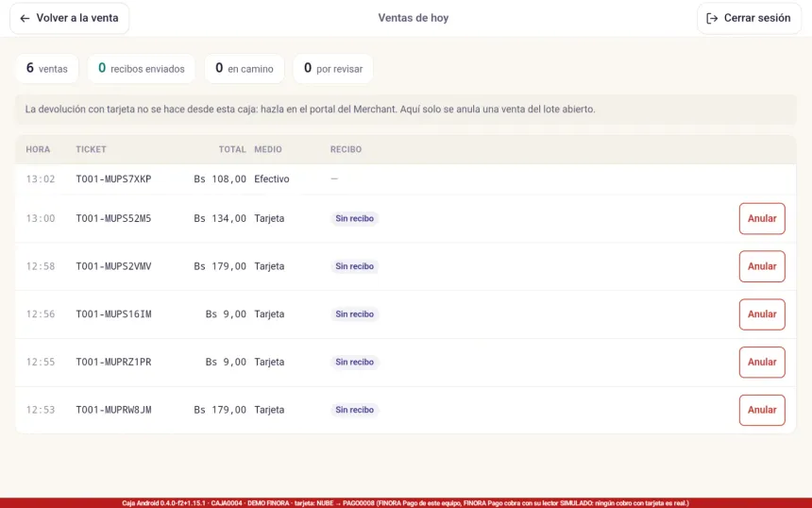
Task: Click Sin recibo badge at 13:00 row
Action: pyautogui.click(x=354, y=218)
